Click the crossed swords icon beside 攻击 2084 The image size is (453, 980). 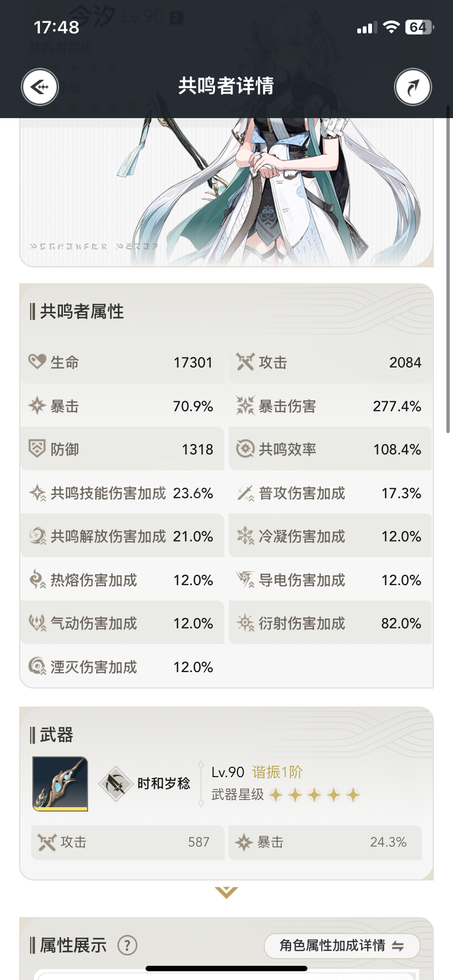pos(245,361)
